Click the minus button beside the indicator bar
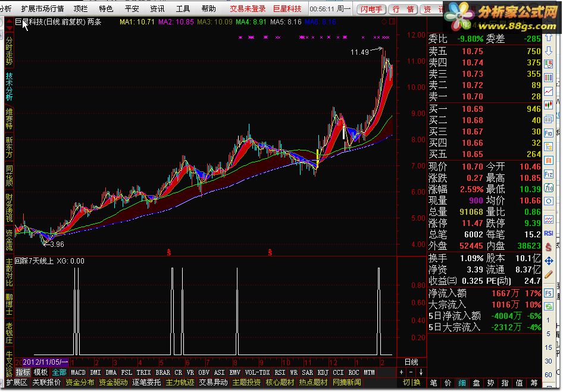This screenshot has width=563, height=392. pos(411,372)
